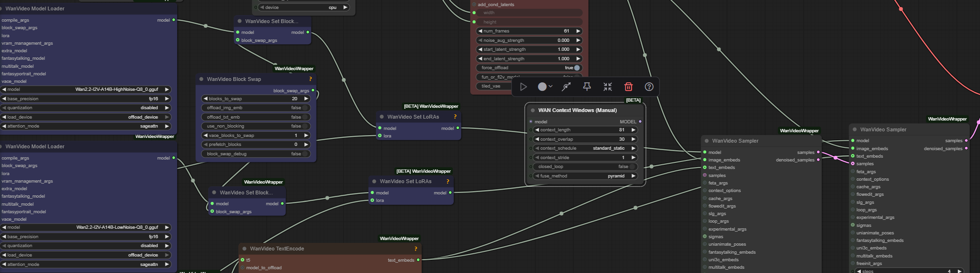Click the help icon on WanVideo Block Swap
The image size is (980, 273).
point(310,79)
